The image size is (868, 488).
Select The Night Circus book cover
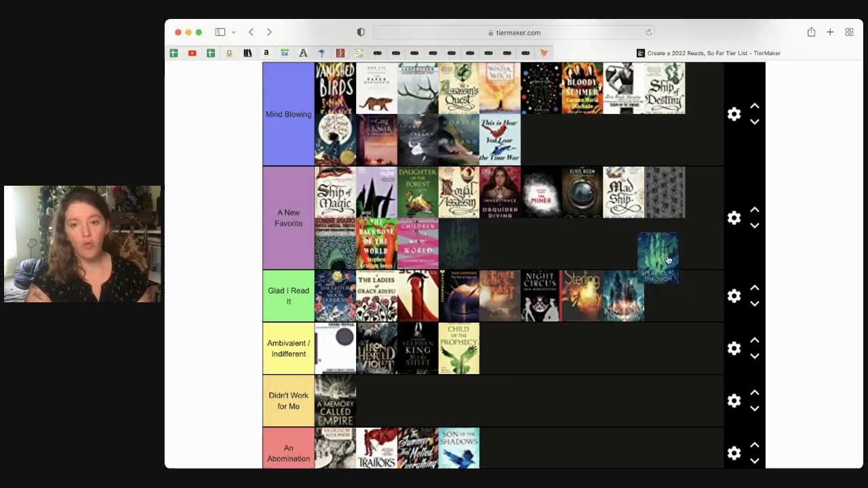(x=541, y=296)
